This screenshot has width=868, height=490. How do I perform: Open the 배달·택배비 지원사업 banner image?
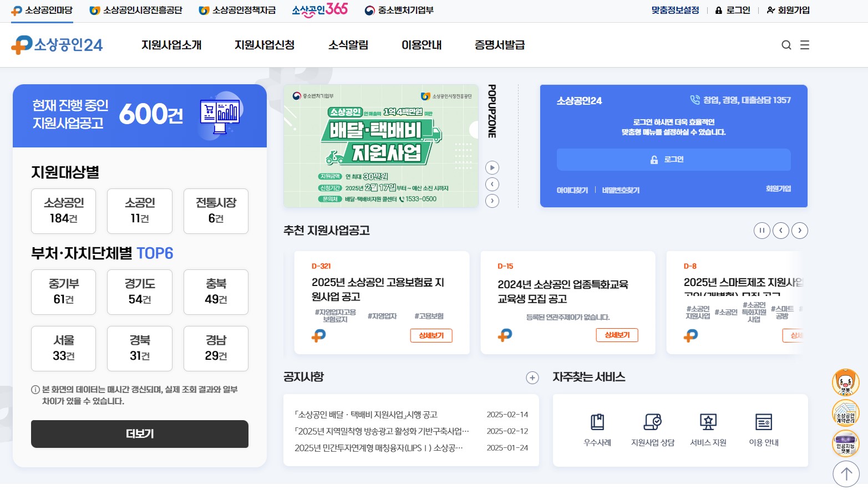click(381, 146)
